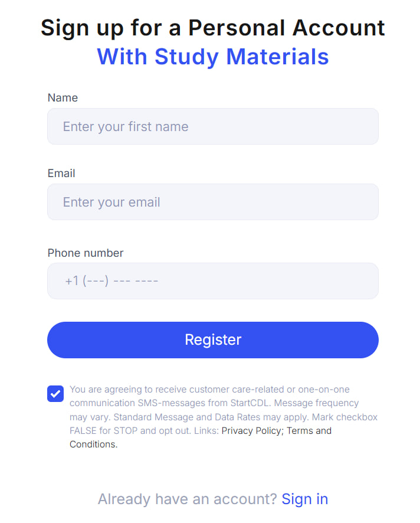420x523 pixels.
Task: Click the +1 country code in phone field
Action: click(x=72, y=281)
